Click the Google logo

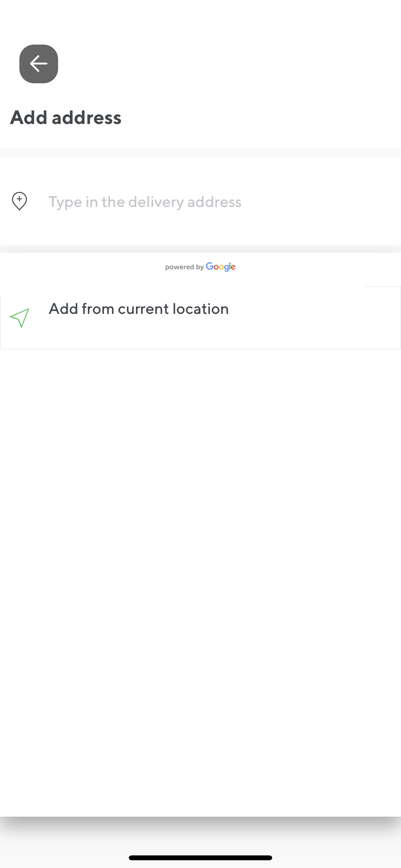click(221, 267)
